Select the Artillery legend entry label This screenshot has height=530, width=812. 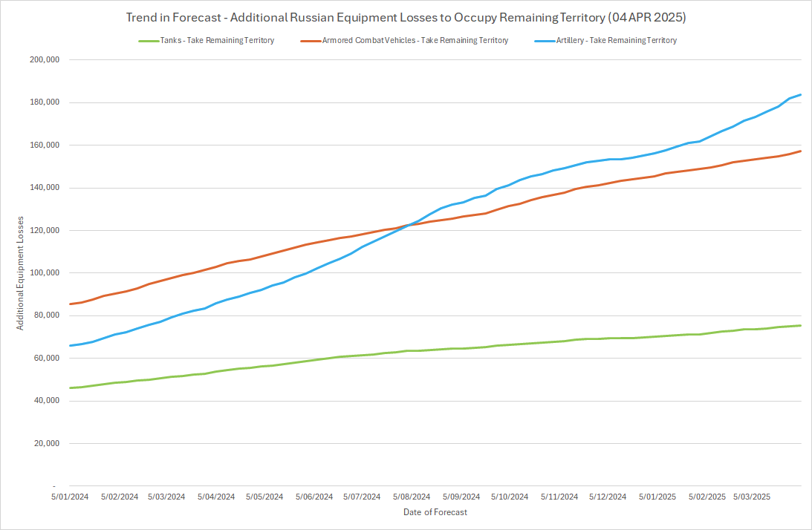tap(616, 41)
